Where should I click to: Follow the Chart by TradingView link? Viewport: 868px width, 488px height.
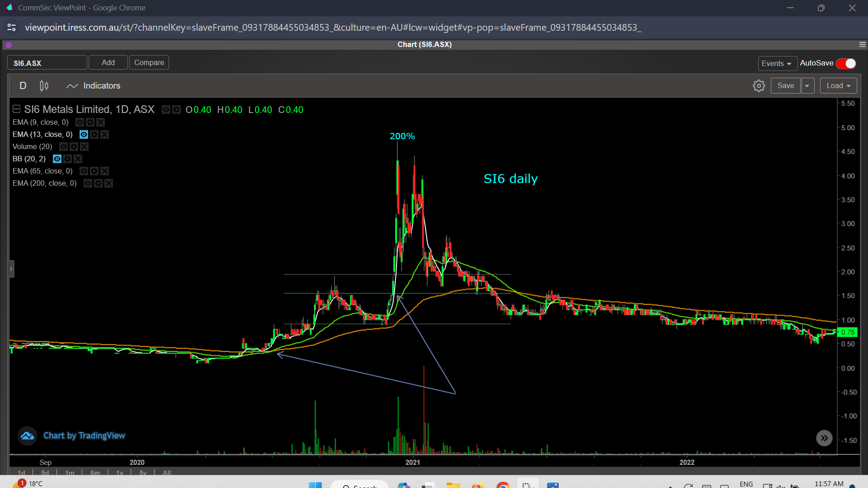click(x=84, y=436)
